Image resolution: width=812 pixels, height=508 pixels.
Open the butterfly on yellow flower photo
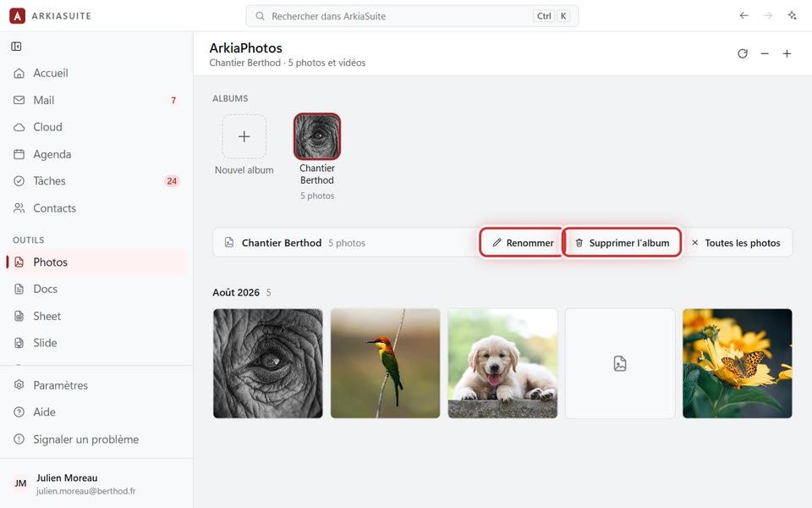click(x=738, y=363)
